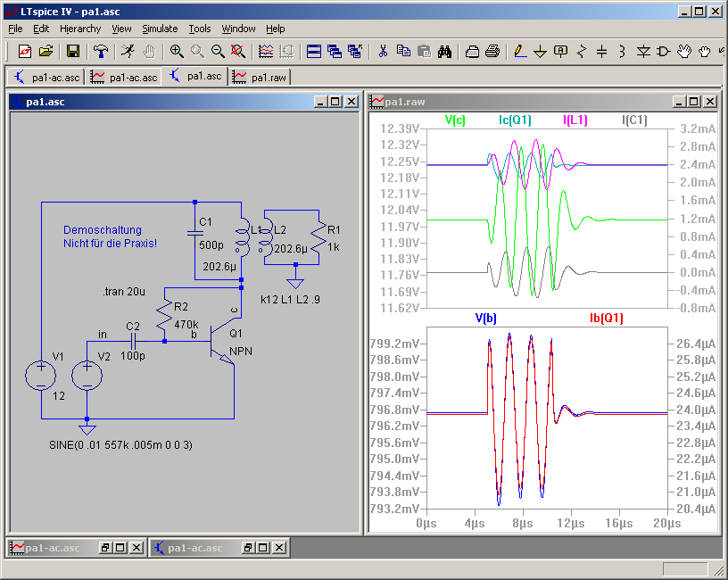Click the New Schematic toolbar icon
728x580 pixels.
click(25, 51)
